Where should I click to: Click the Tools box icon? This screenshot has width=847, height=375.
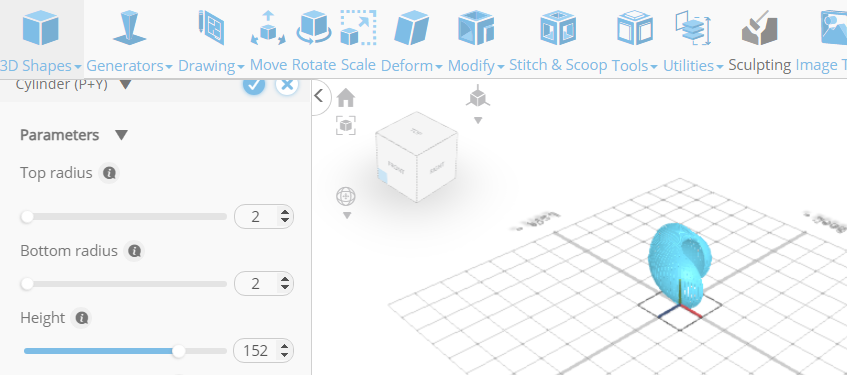[x=635, y=28]
